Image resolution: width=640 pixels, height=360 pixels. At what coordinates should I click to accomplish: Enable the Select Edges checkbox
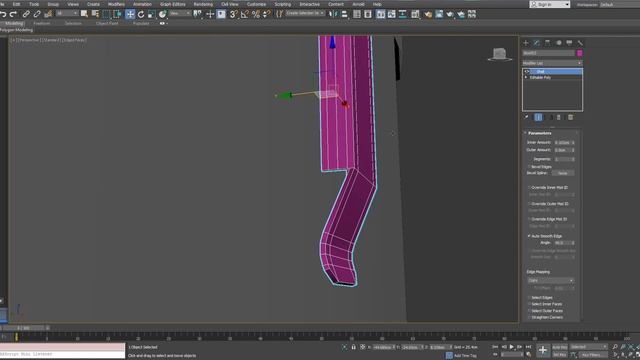[x=529, y=298]
